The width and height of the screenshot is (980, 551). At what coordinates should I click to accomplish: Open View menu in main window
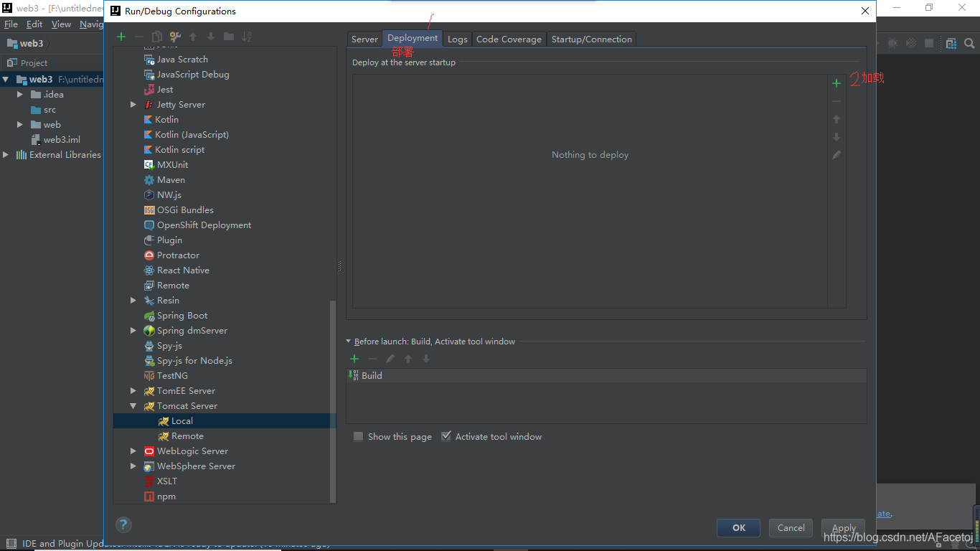tap(61, 24)
